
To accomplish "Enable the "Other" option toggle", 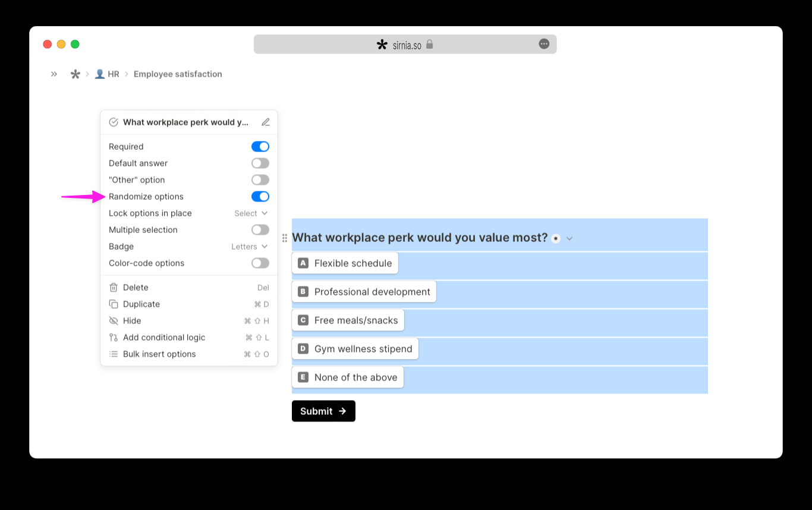I will pos(260,180).
